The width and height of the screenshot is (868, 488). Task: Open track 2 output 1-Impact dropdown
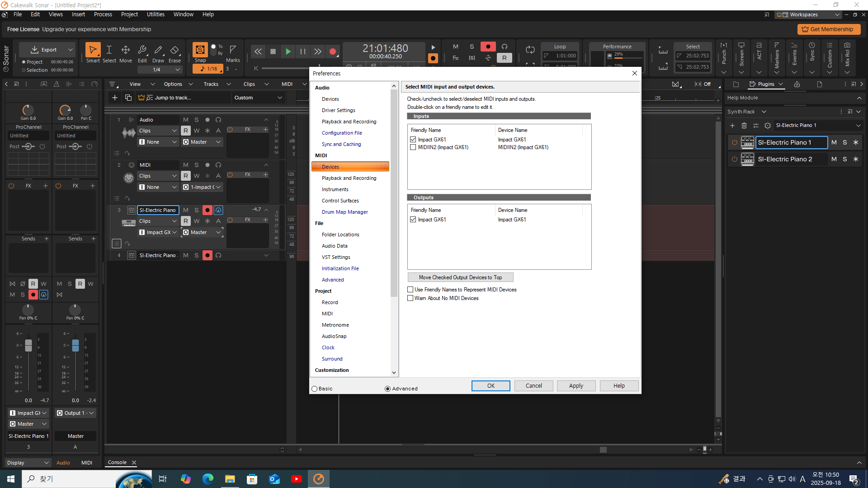click(x=202, y=187)
